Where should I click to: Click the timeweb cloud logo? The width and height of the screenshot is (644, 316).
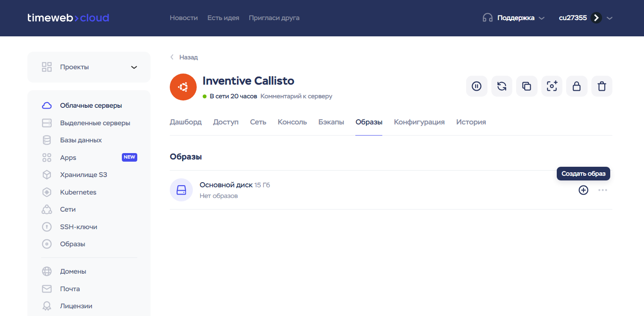click(68, 18)
